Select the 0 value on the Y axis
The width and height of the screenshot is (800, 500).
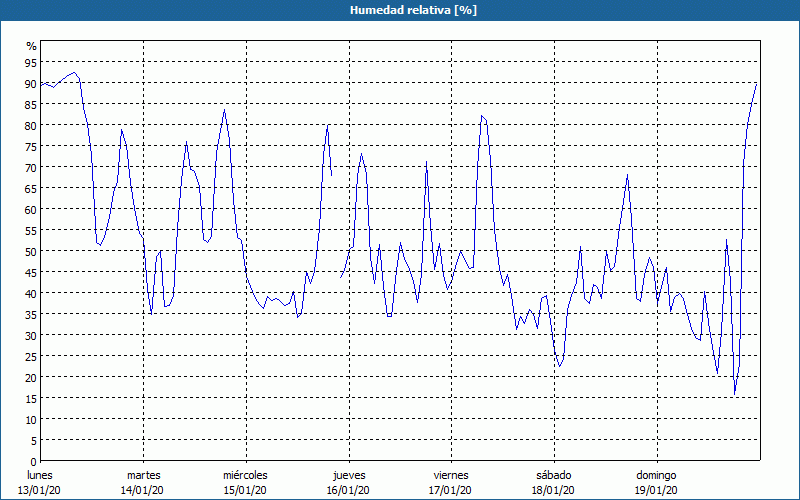[34, 462]
